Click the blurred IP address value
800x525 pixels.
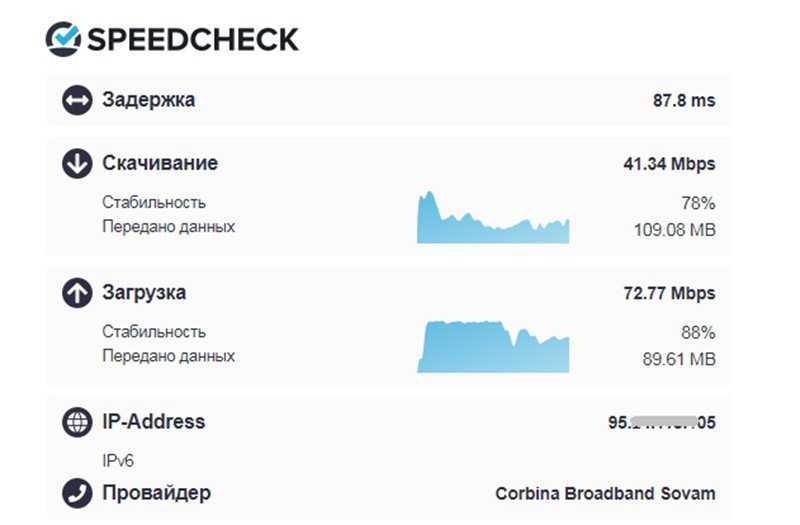(x=662, y=422)
